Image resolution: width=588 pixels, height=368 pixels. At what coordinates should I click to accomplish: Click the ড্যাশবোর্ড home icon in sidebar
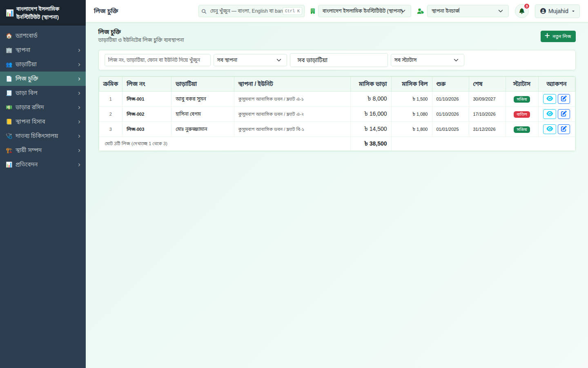point(9,36)
